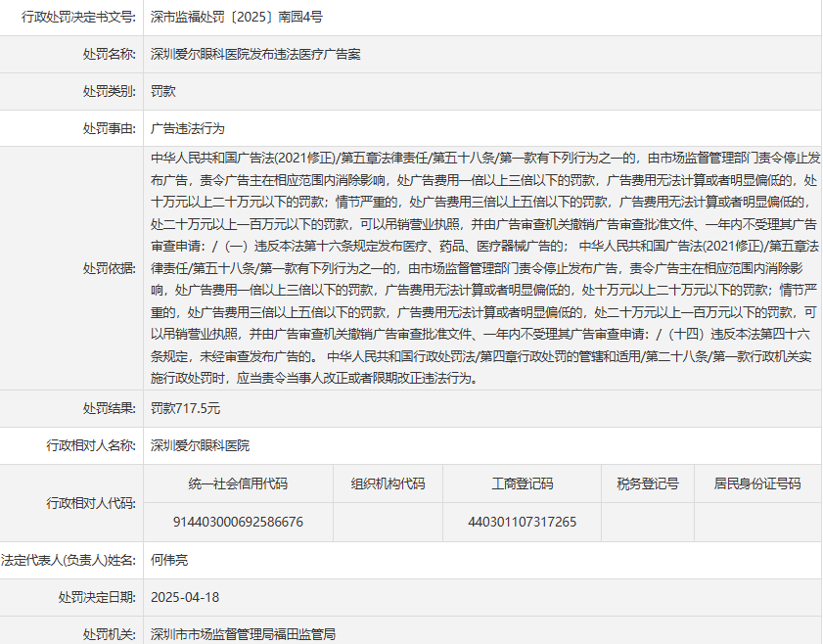The image size is (823, 644).
Task: Click the 广告违法行为 penalty reason value
Action: point(188,128)
